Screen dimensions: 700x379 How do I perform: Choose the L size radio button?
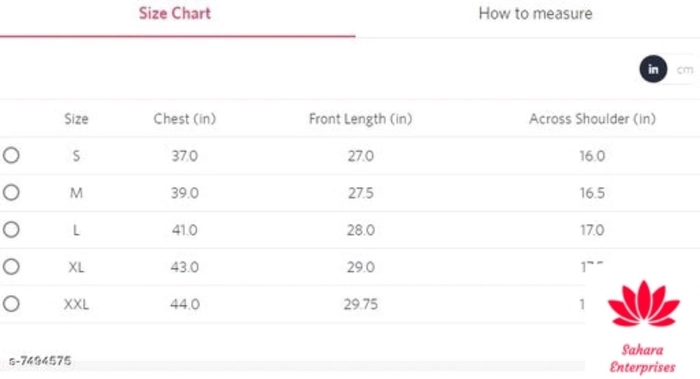[11, 229]
